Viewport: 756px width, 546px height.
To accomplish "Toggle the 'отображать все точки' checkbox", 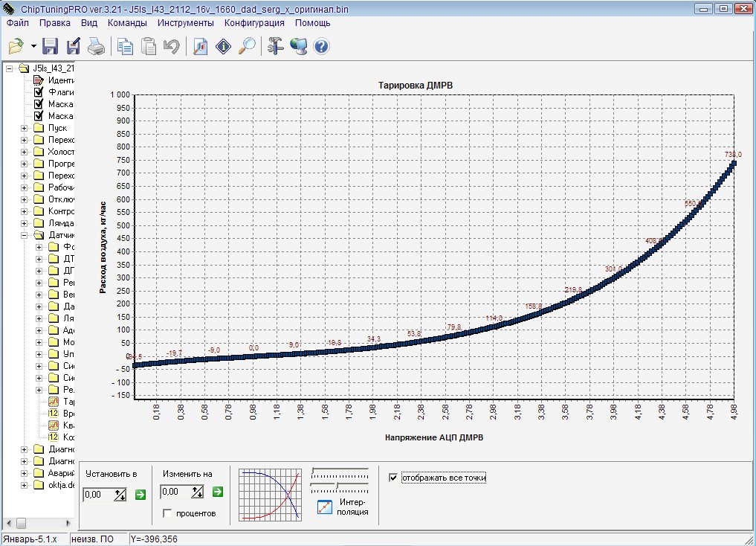I will (x=394, y=477).
